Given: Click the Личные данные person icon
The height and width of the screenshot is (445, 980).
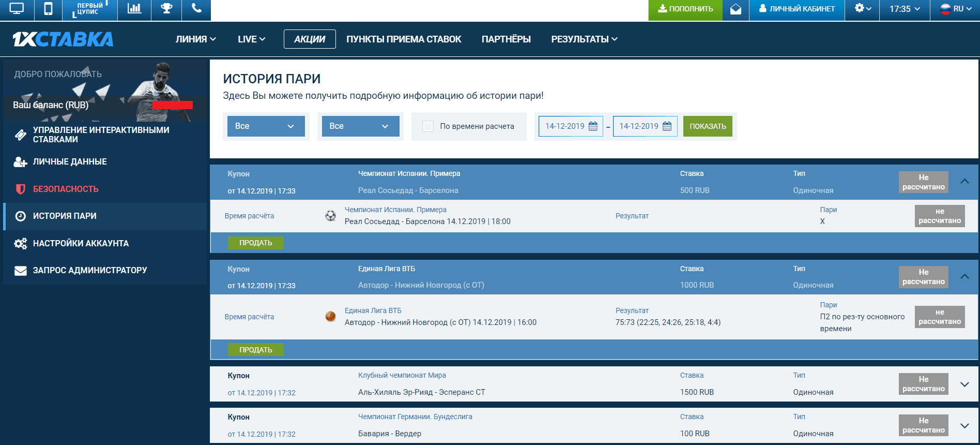Looking at the screenshot, I should pyautogui.click(x=21, y=162).
